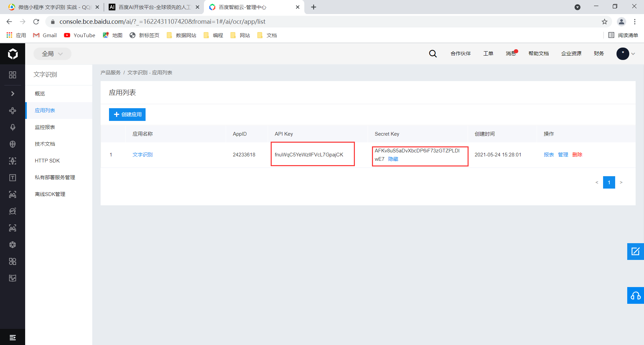
Task: Click the 创建应用 button
Action: [x=127, y=115]
